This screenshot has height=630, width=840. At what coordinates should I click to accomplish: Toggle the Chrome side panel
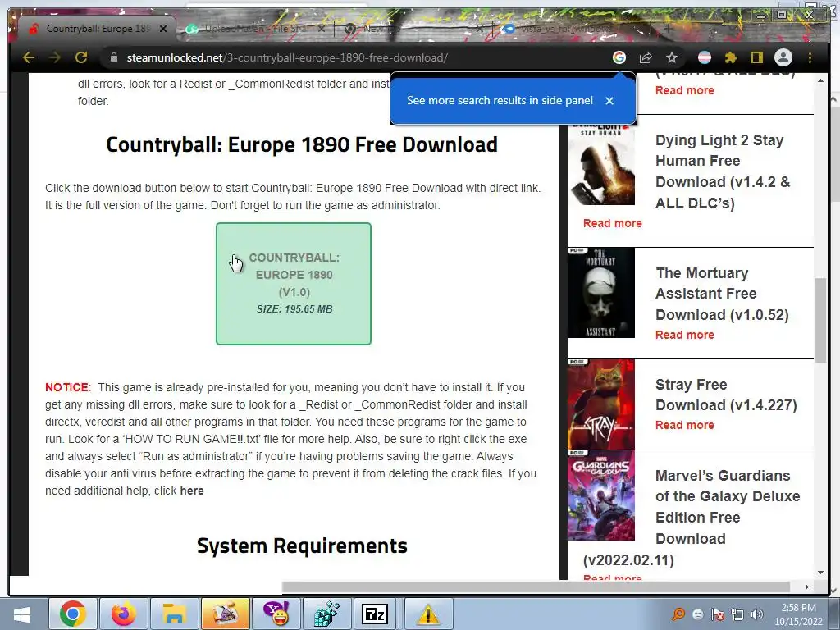[757, 57]
